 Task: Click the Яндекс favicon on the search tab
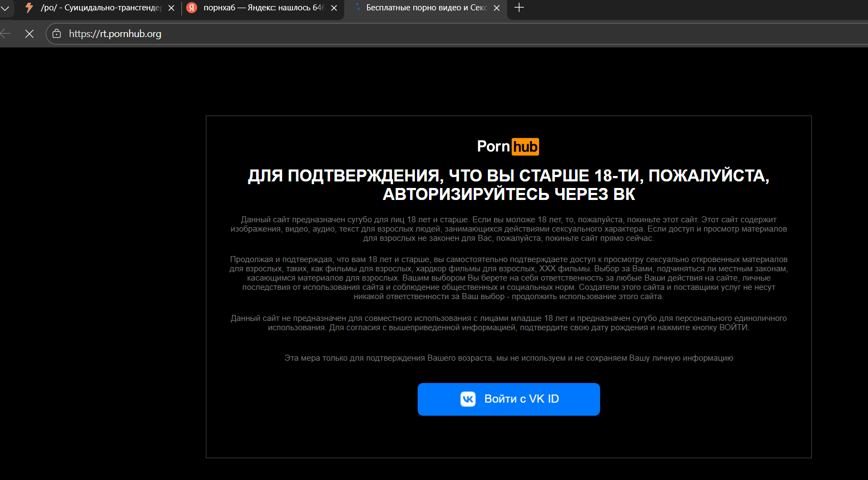(x=192, y=8)
